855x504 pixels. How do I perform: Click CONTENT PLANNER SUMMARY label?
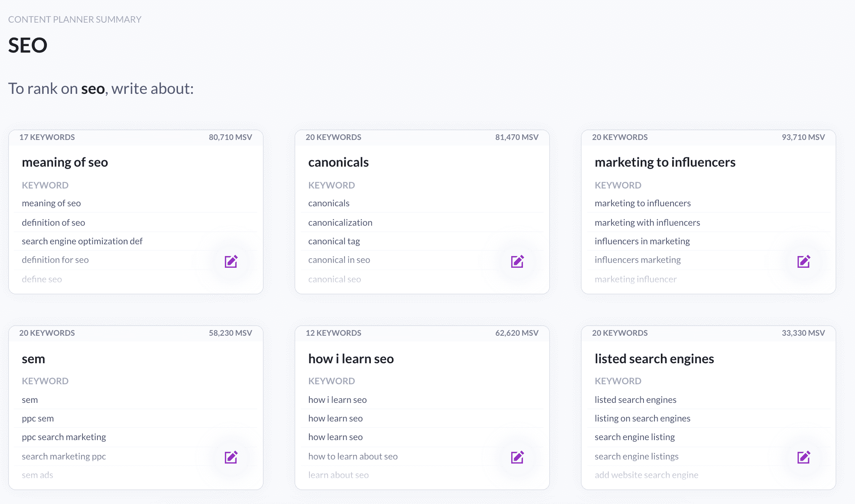(74, 19)
